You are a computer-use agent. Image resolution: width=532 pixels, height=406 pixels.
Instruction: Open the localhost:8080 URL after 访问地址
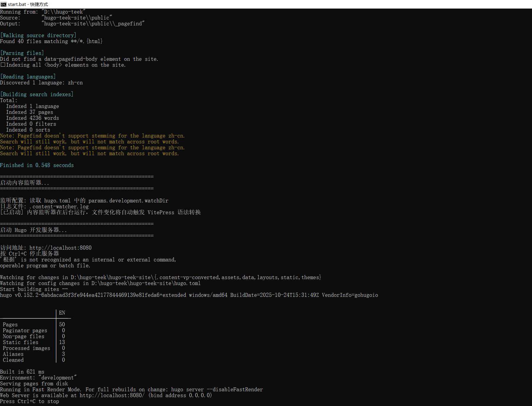(x=60, y=248)
